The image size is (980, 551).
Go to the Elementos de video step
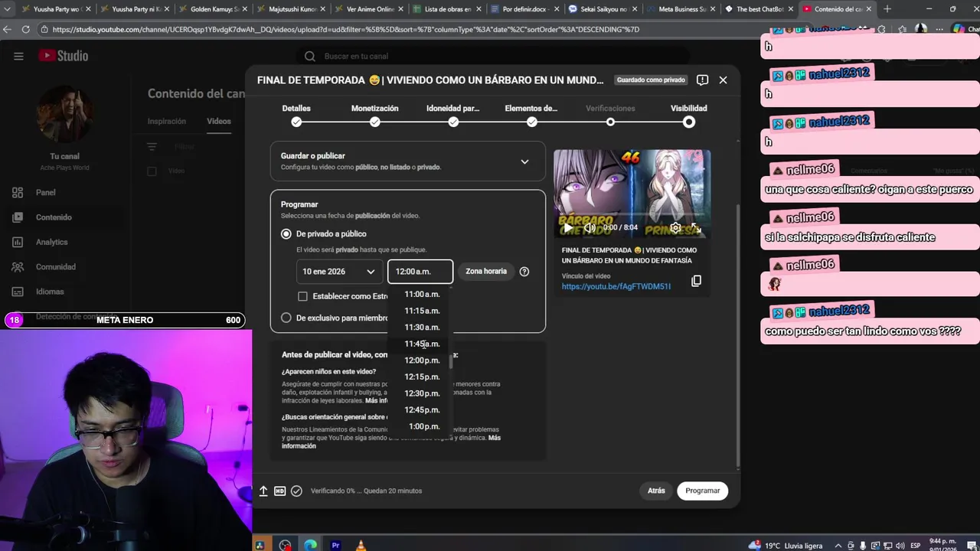pos(531,115)
